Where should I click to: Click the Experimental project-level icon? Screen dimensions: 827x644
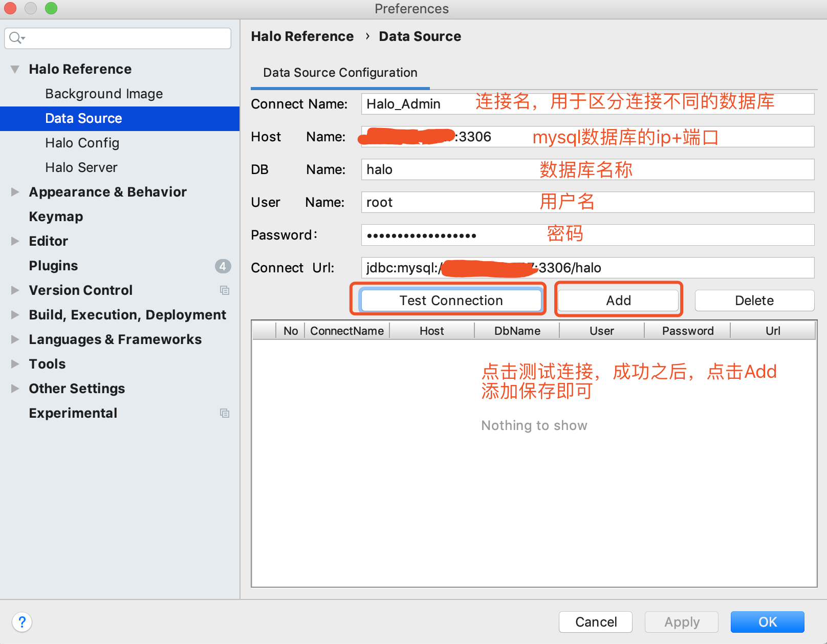(224, 413)
